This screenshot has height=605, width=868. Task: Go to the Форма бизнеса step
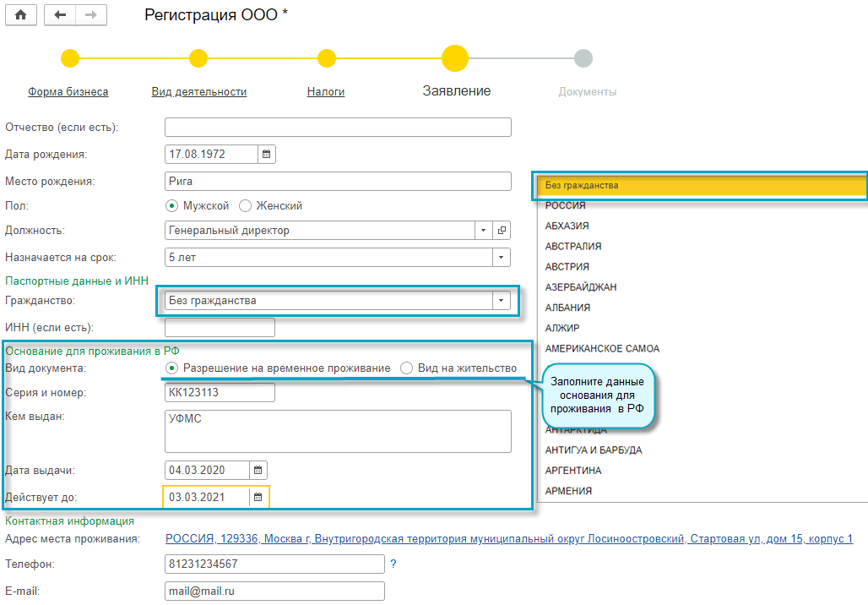click(68, 91)
